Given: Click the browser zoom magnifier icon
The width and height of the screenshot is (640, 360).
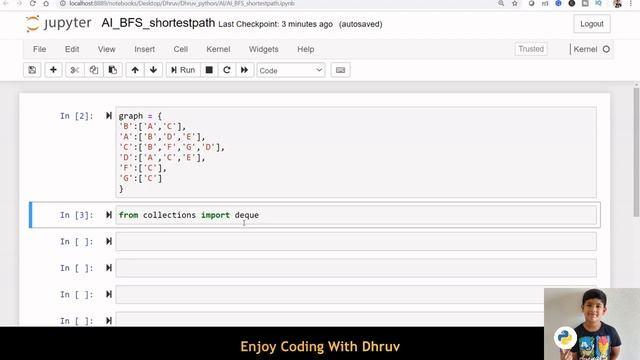Looking at the screenshot, I should pyautogui.click(x=501, y=3).
